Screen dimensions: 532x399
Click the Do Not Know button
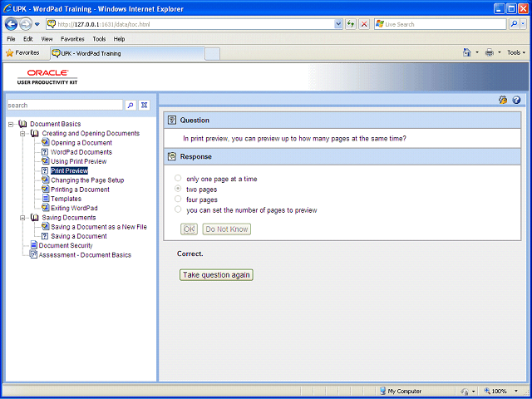click(x=227, y=229)
